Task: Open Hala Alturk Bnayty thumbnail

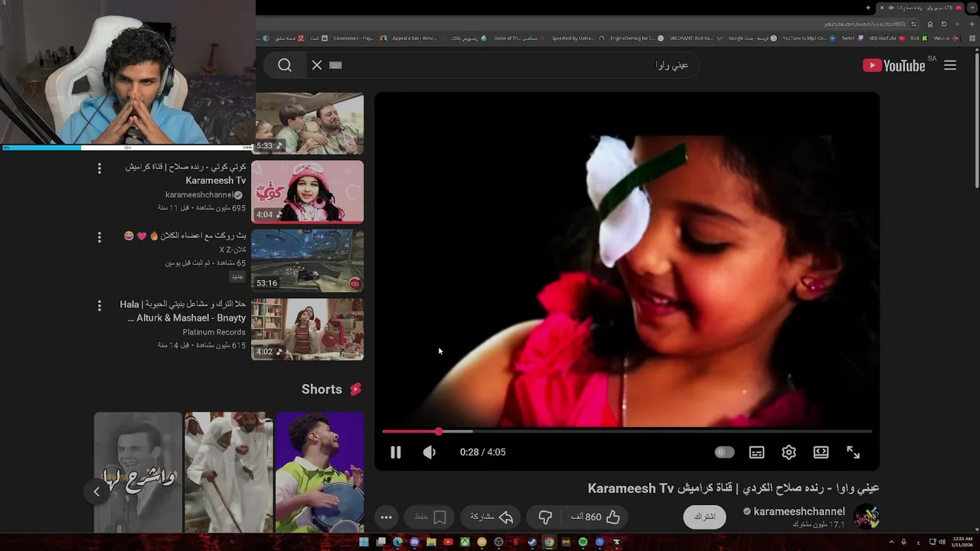Action: pyautogui.click(x=307, y=329)
